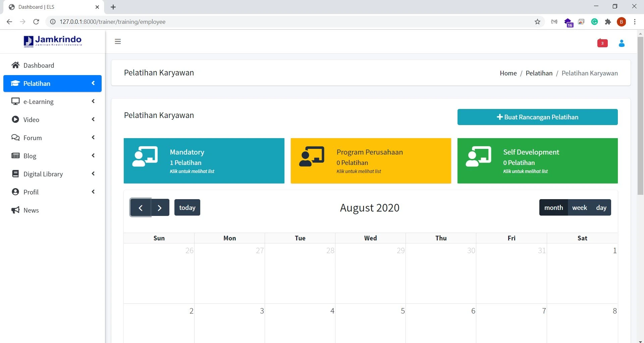This screenshot has width=644, height=343.
Task: Reload the page
Action: tap(36, 22)
